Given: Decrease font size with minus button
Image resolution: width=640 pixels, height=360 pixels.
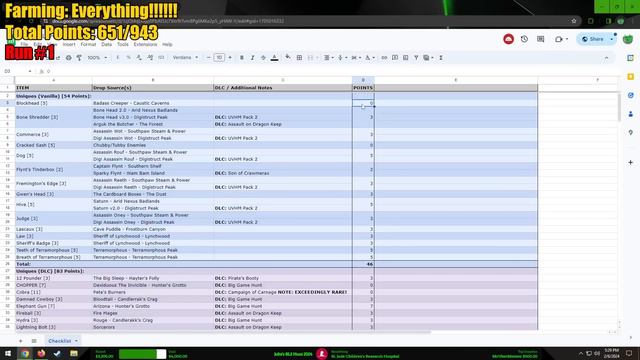Looking at the screenshot, I should pyautogui.click(x=209, y=58).
